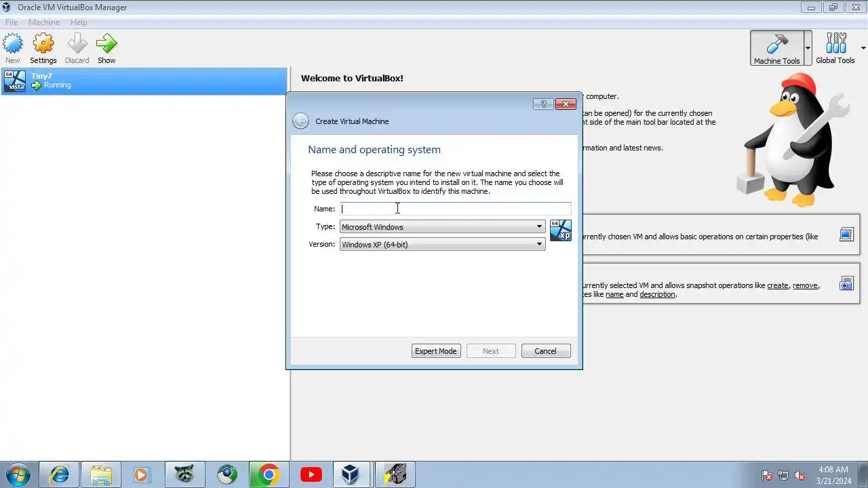868x488 pixels.
Task: Click the Expert Mode button
Action: click(x=436, y=351)
